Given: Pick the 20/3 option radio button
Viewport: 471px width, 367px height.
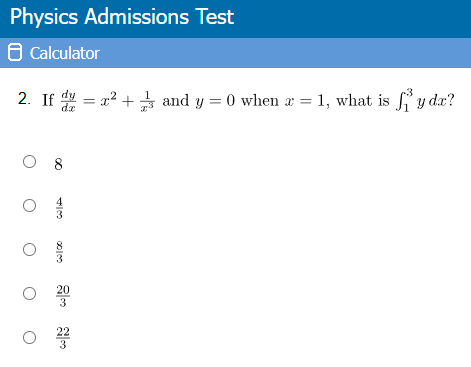Looking at the screenshot, I should point(30,294).
